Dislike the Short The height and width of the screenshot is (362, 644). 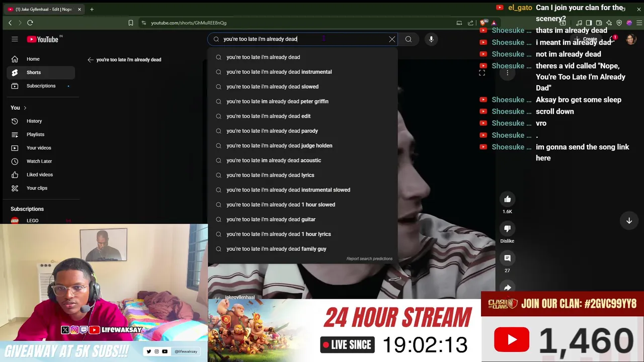coord(507,228)
